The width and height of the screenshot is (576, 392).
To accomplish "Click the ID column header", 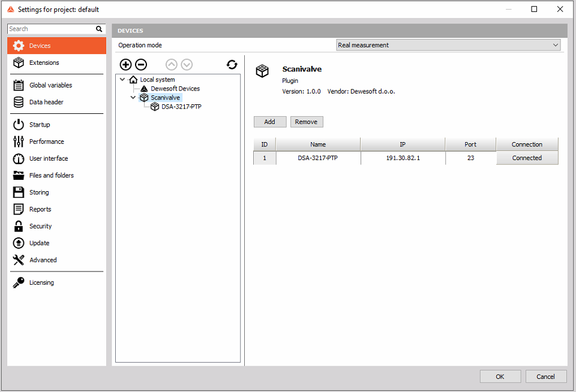I will point(265,144).
